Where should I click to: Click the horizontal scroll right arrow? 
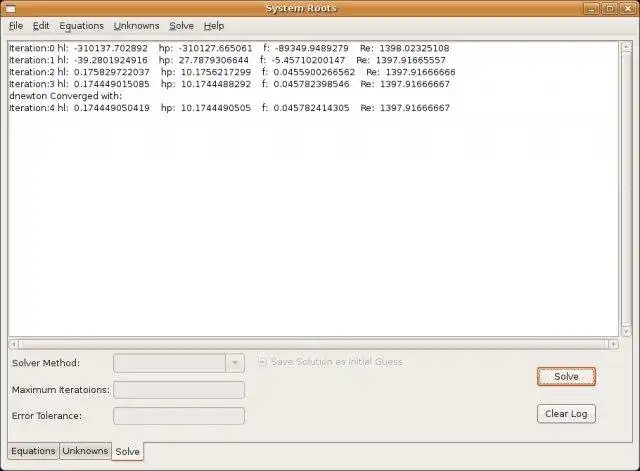click(613, 344)
